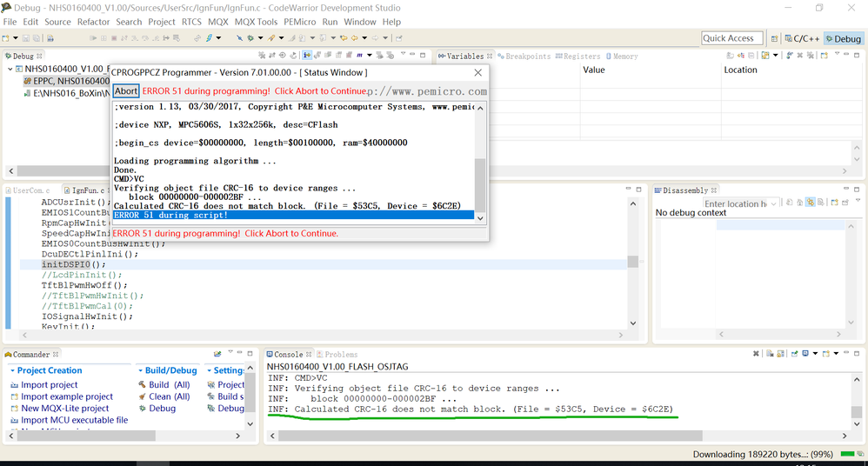Click the Build (All) link in Commander
The image size is (868, 466).
(x=169, y=384)
